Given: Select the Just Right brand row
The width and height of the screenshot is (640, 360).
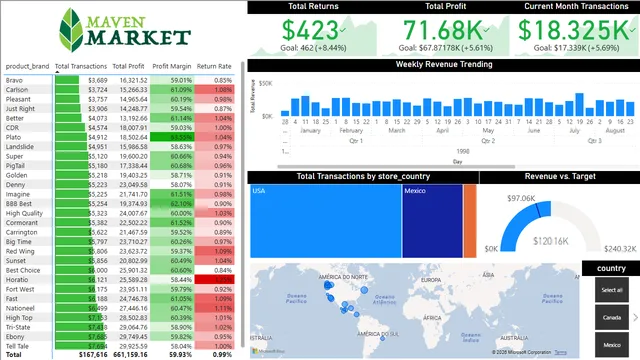Looking at the screenshot, I should pyautogui.click(x=120, y=109).
